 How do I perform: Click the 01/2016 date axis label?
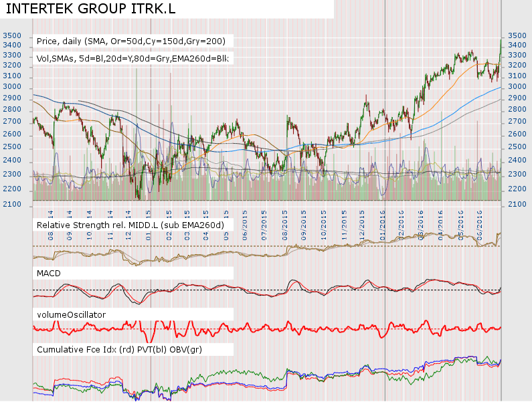382,225
